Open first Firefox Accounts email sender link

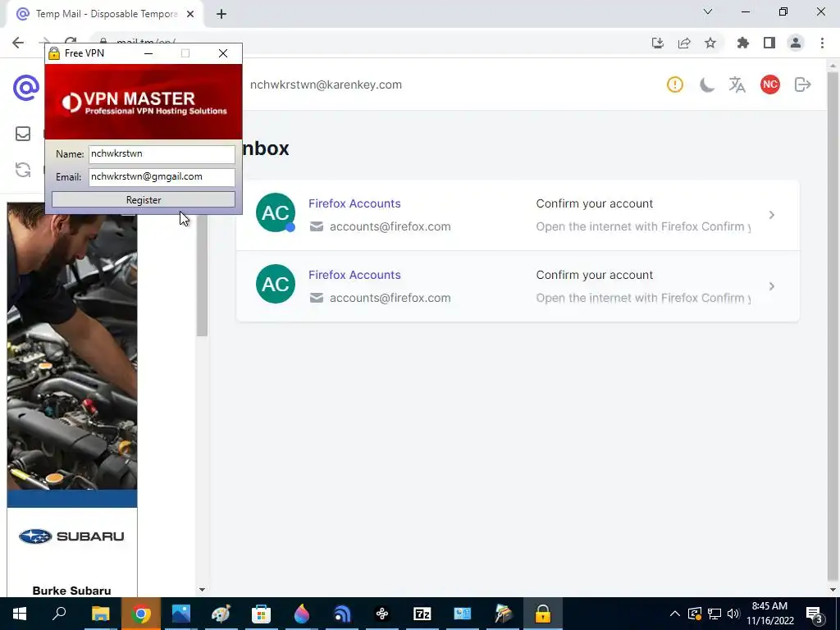[354, 203]
